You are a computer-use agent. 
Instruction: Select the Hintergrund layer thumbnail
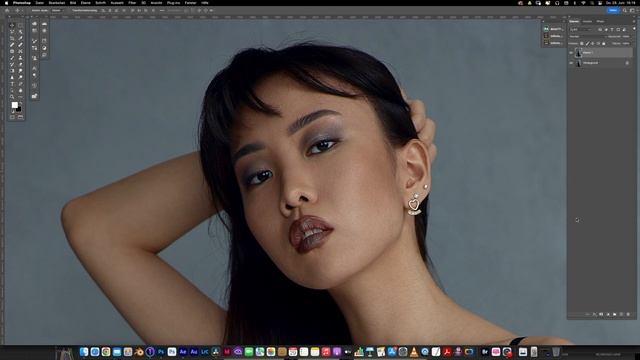pyautogui.click(x=579, y=63)
